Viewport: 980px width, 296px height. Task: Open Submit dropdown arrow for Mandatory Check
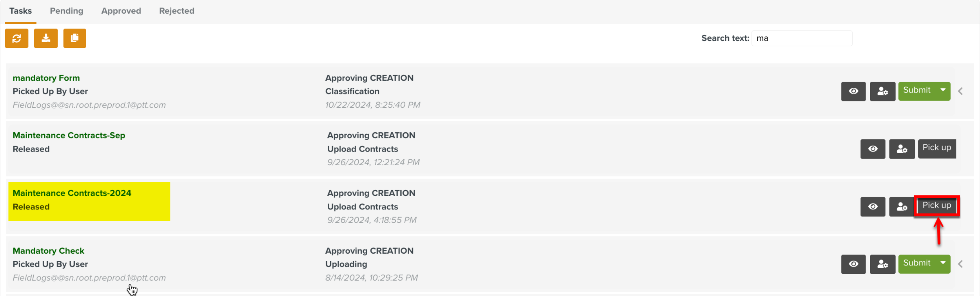(x=943, y=263)
